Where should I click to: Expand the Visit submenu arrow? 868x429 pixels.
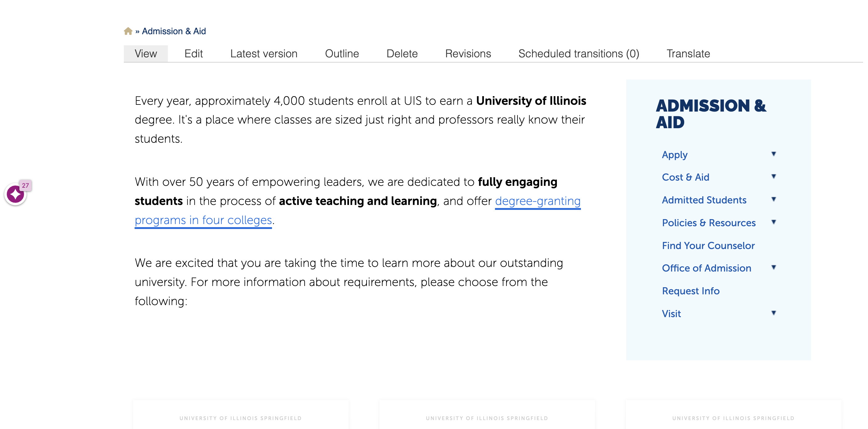pyautogui.click(x=774, y=313)
